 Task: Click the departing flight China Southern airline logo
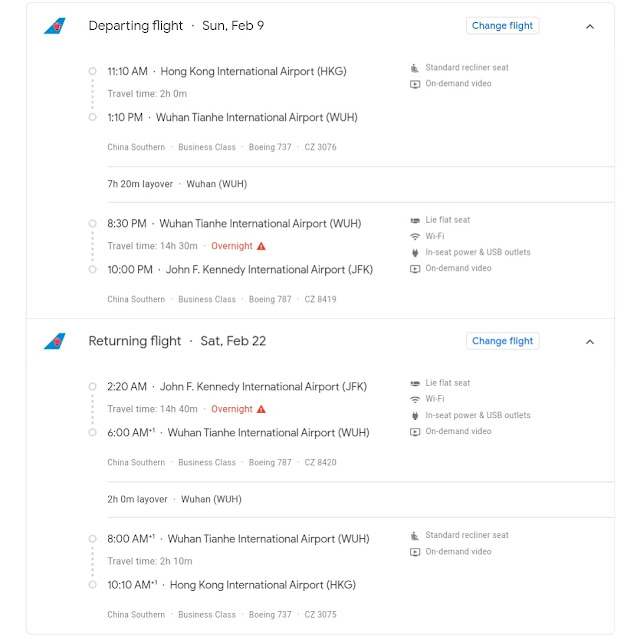pos(54,26)
